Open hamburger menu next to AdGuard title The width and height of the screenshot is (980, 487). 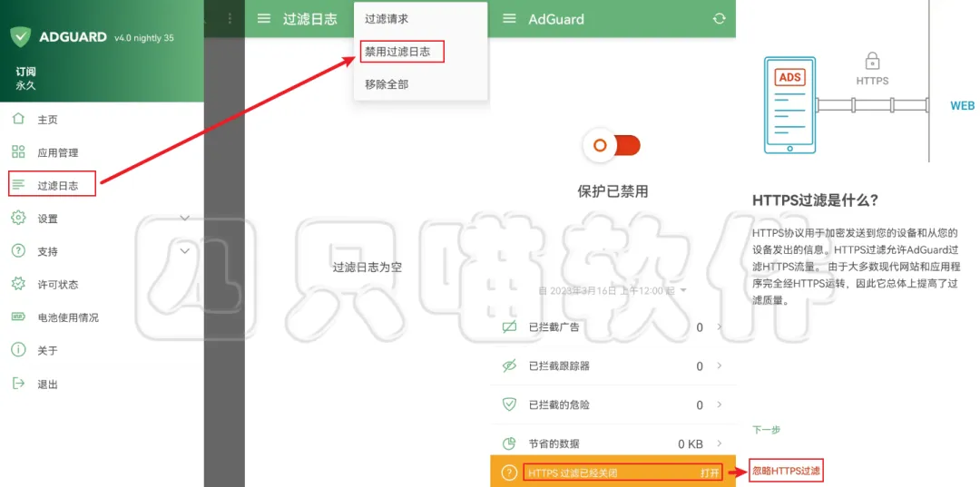[x=509, y=19]
